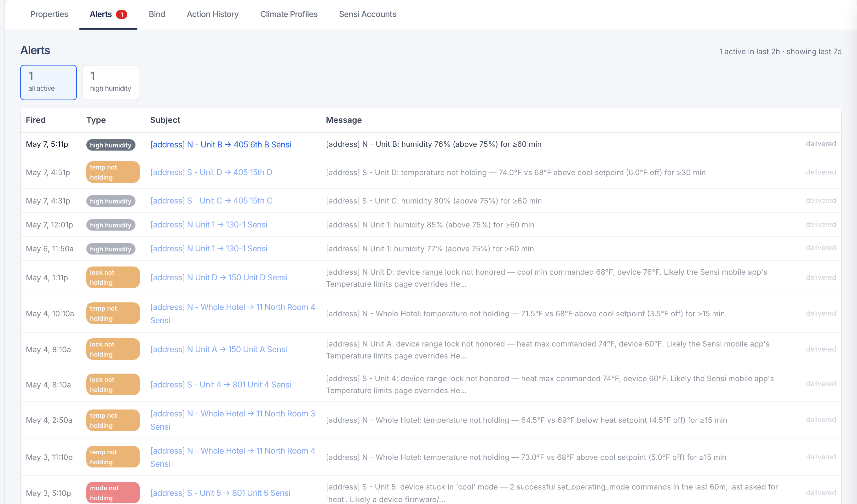Image resolution: width=857 pixels, height=504 pixels.
Task: Open the 150 Unit D Sensi link
Action: point(219,278)
